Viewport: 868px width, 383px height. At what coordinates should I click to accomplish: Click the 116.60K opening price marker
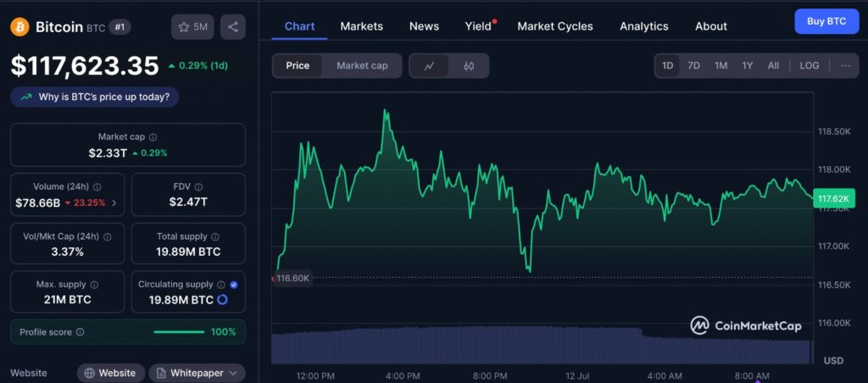pyautogui.click(x=292, y=278)
